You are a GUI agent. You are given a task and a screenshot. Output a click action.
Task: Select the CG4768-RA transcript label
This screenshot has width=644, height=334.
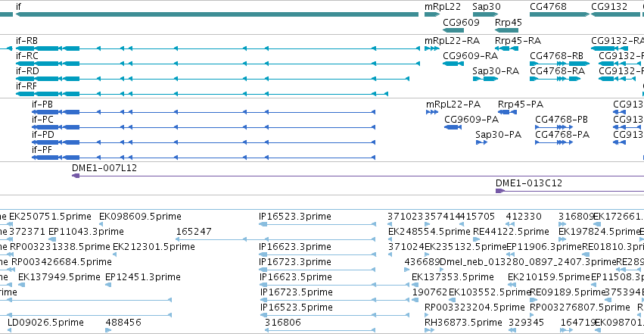(557, 71)
